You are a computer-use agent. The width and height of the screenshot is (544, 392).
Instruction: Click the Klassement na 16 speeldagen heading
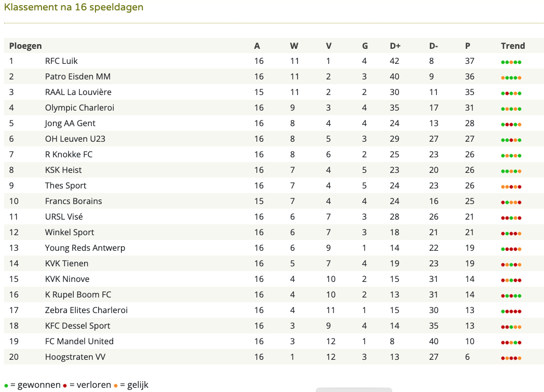pos(74,7)
